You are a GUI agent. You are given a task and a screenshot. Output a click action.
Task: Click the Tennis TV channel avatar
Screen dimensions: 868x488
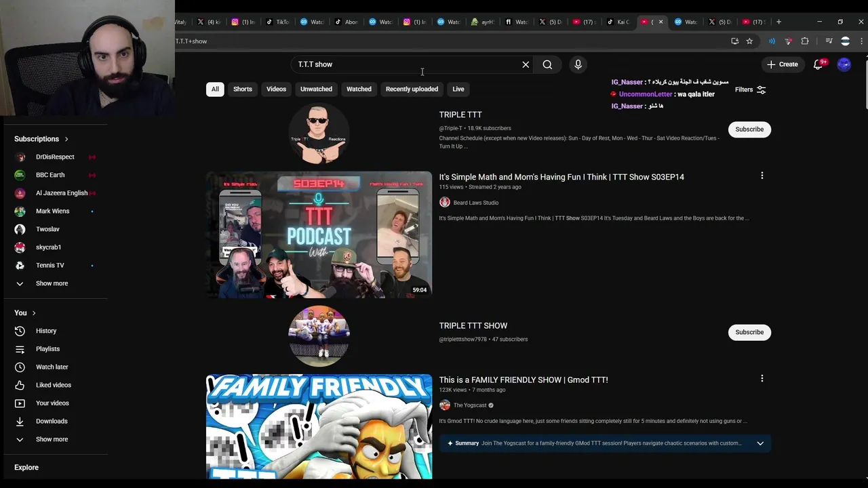coord(20,265)
